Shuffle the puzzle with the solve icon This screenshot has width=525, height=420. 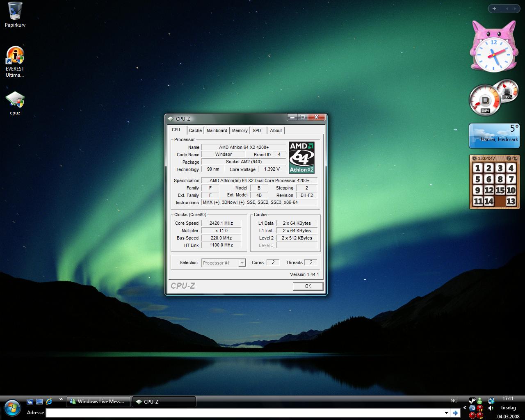click(515, 158)
